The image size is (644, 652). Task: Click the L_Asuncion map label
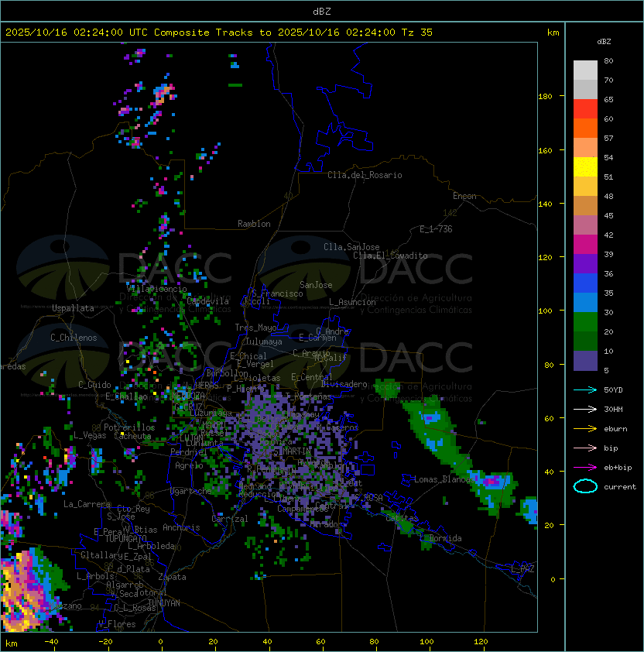click(x=352, y=302)
